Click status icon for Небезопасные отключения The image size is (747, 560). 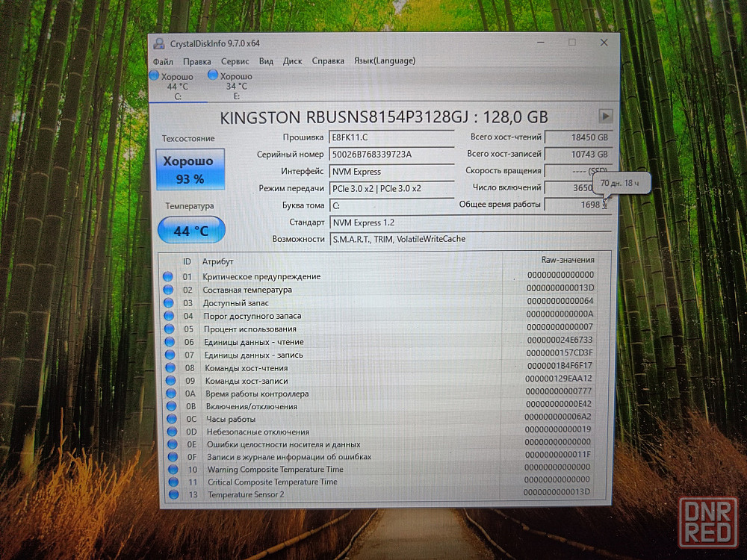(173, 432)
